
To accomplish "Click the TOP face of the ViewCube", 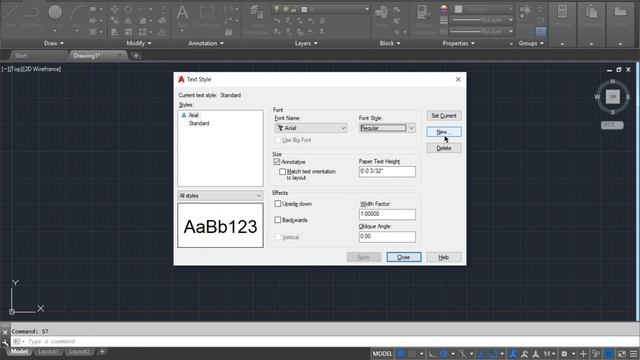I will (612, 97).
